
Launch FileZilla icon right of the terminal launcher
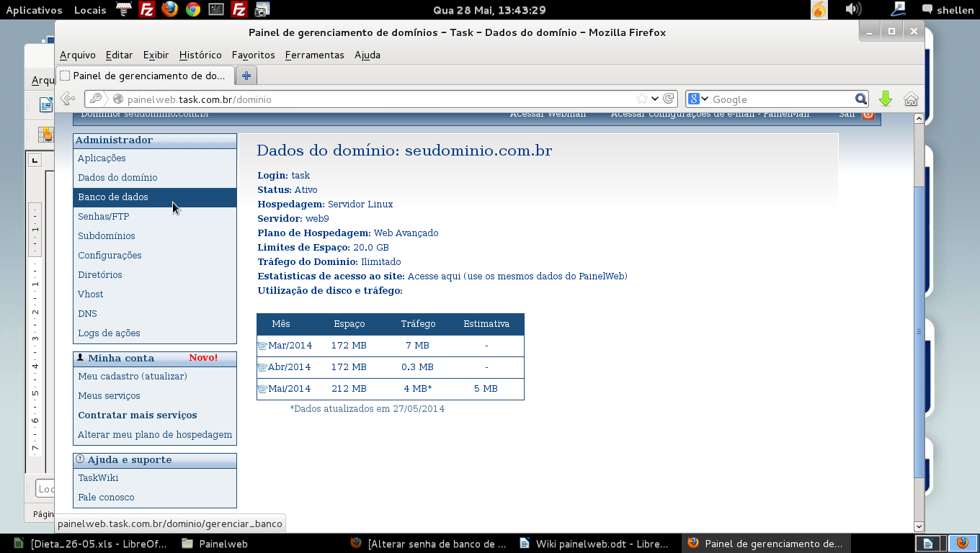tap(239, 9)
